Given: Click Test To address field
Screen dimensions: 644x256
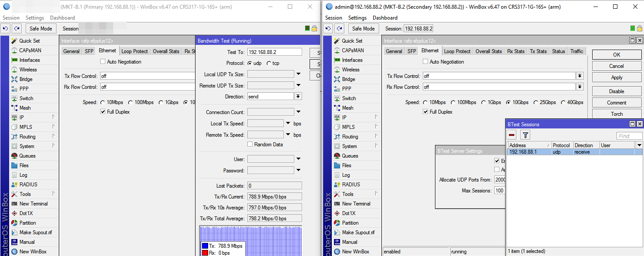Looking at the screenshot, I should (x=274, y=52).
